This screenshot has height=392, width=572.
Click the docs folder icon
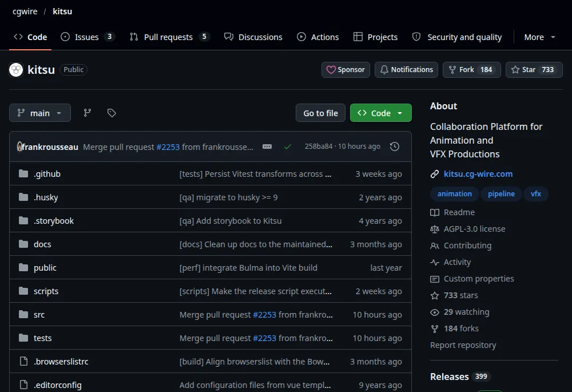coord(23,244)
